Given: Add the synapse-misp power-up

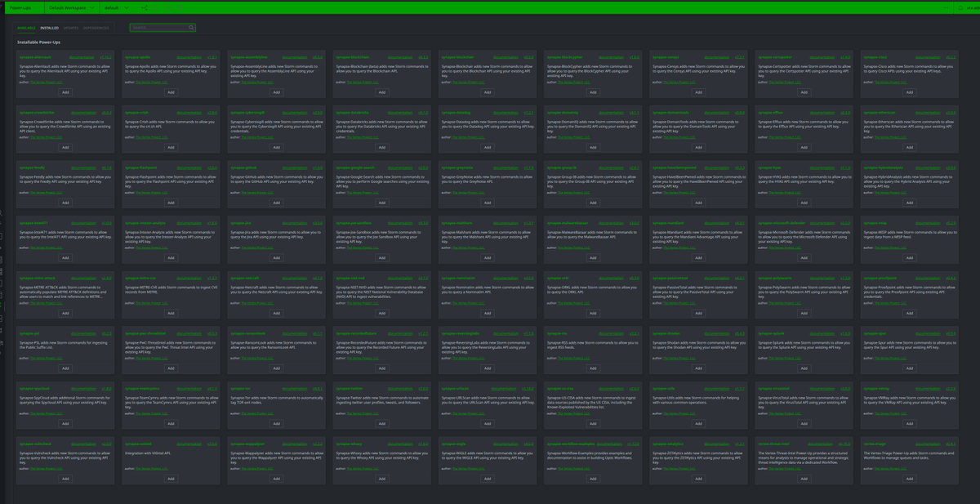Looking at the screenshot, I should (909, 258).
